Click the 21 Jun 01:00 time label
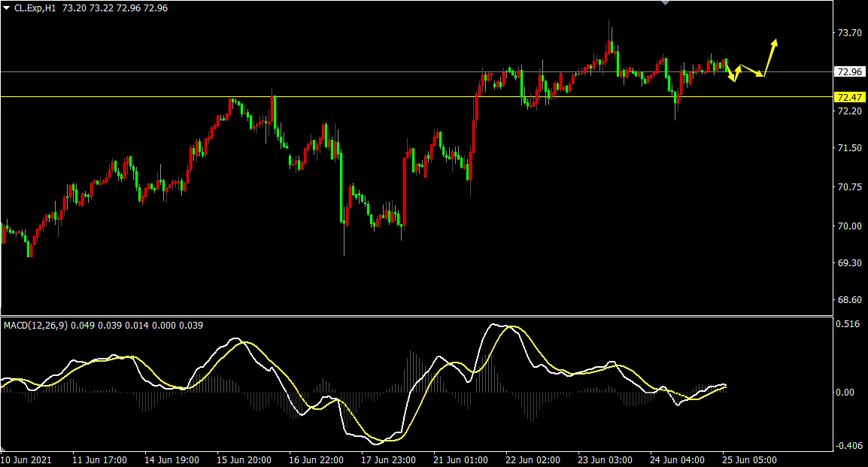868x467 pixels. [x=460, y=460]
